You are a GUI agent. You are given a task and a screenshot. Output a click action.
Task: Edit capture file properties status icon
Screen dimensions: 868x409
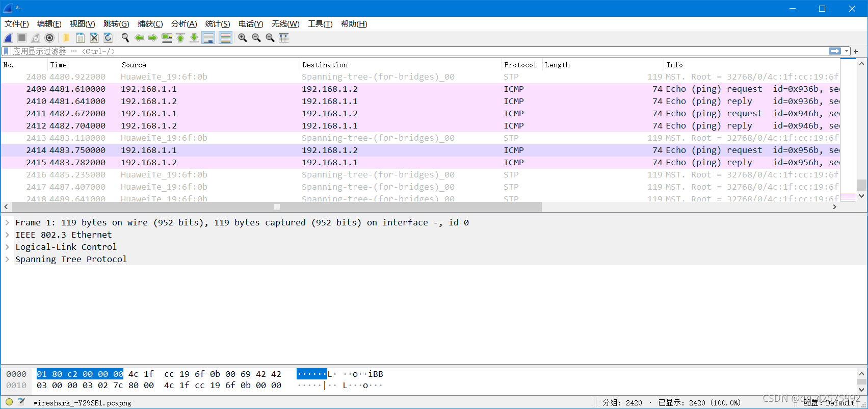point(21,402)
